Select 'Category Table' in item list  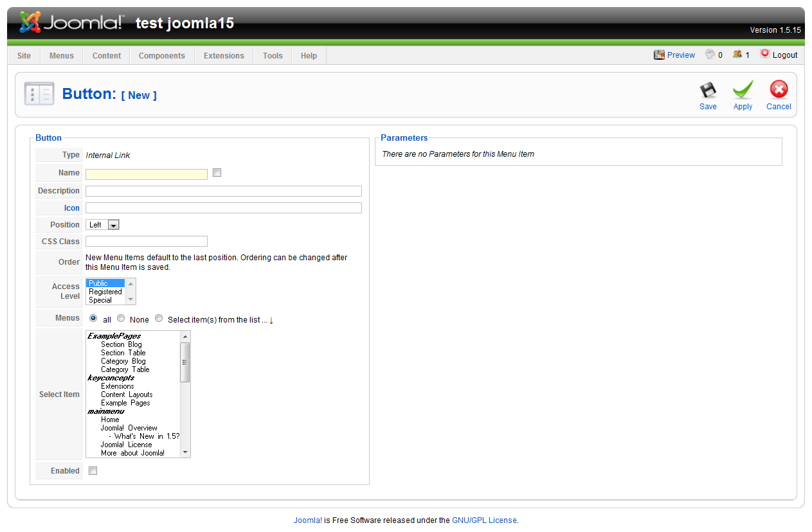tap(125, 369)
